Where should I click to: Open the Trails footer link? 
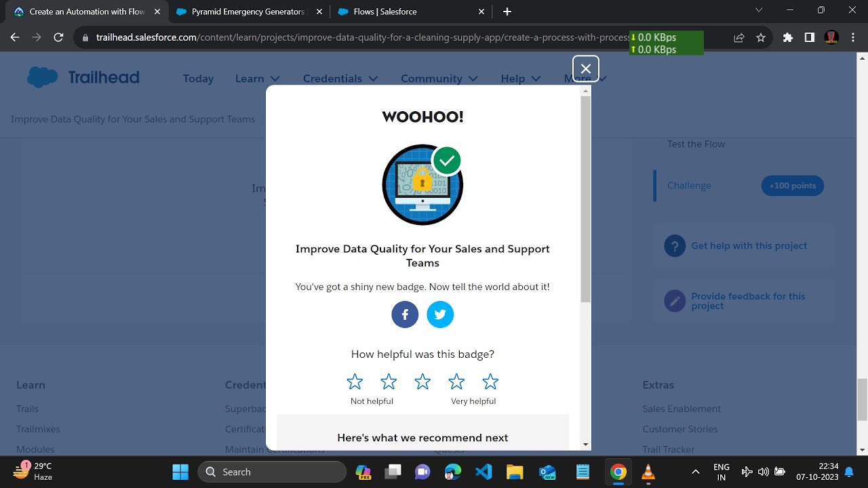click(x=27, y=409)
